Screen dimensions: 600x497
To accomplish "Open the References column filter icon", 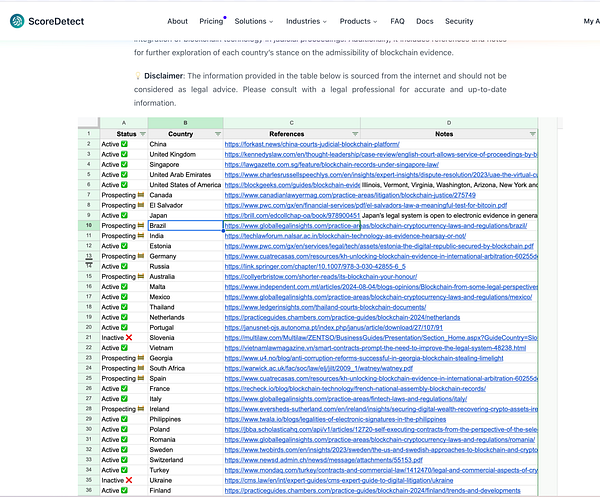I will 355,134.
